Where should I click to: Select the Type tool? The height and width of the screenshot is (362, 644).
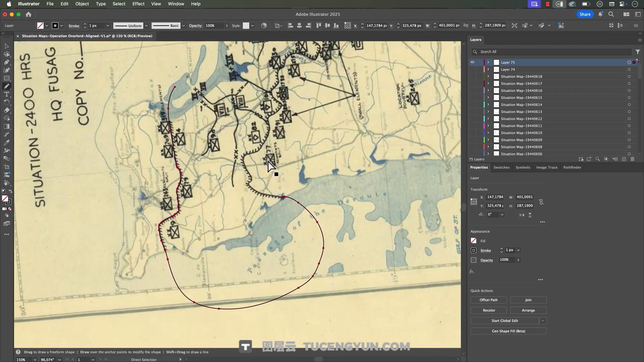tap(6, 94)
